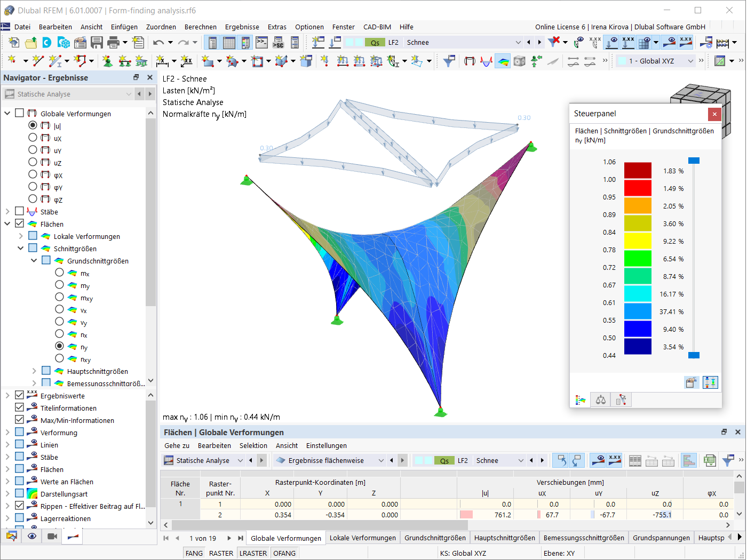Image resolution: width=747 pixels, height=560 pixels.
Task: Enable the Globale Verformungen checkbox
Action: (20, 113)
